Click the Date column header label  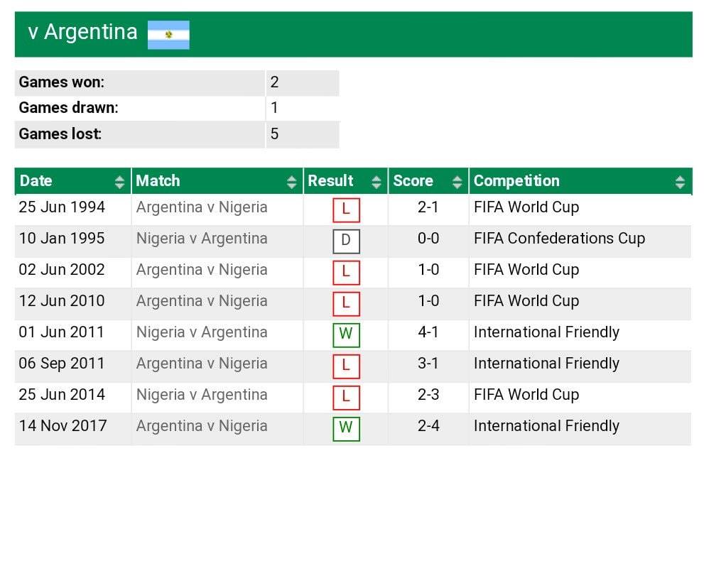coord(36,180)
